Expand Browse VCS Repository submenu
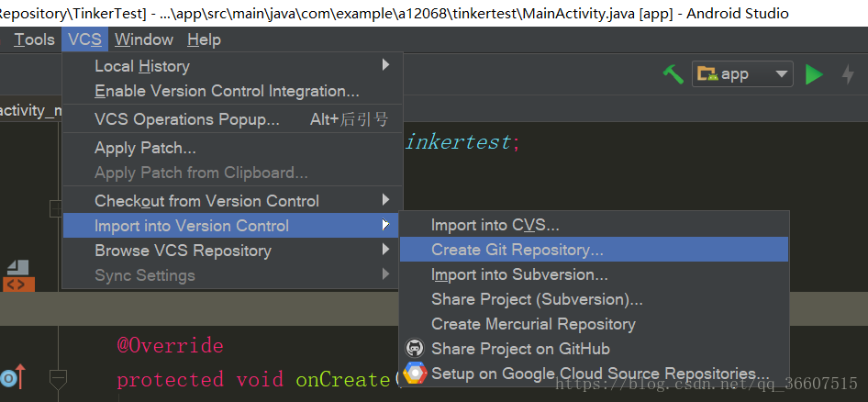The height and width of the screenshot is (402, 868). [x=232, y=251]
